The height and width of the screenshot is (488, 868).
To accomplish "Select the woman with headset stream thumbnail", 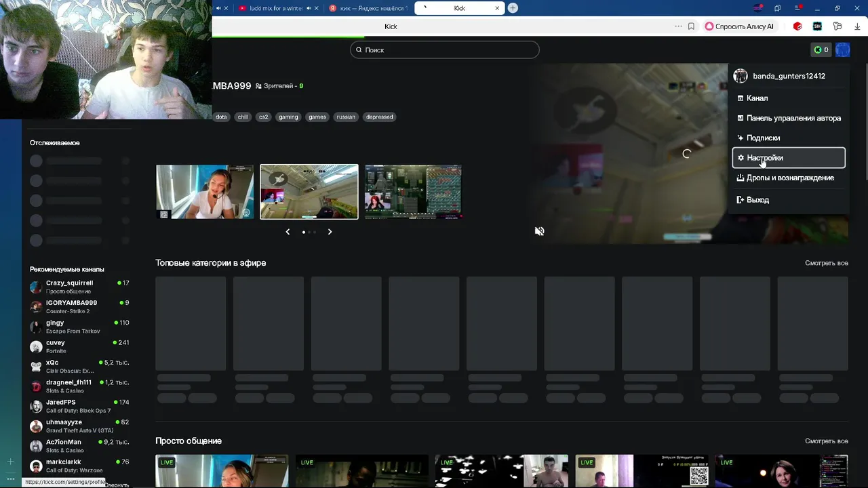I will pos(205,192).
